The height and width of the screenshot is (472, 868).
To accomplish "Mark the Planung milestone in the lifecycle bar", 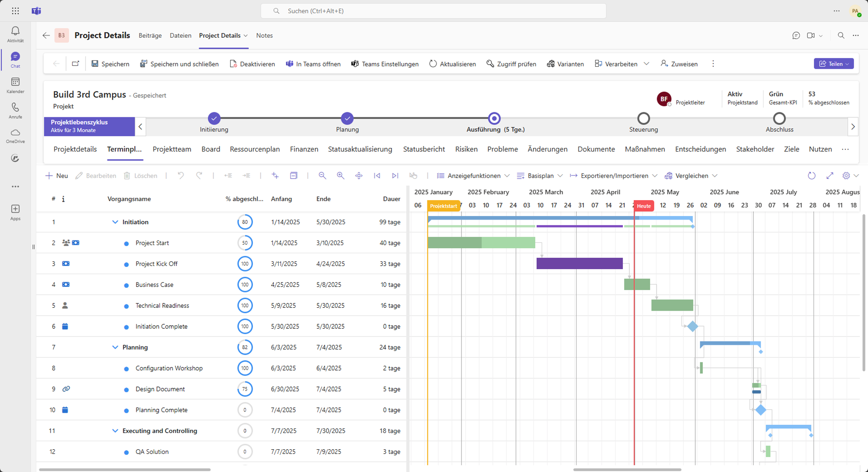I will coord(346,118).
